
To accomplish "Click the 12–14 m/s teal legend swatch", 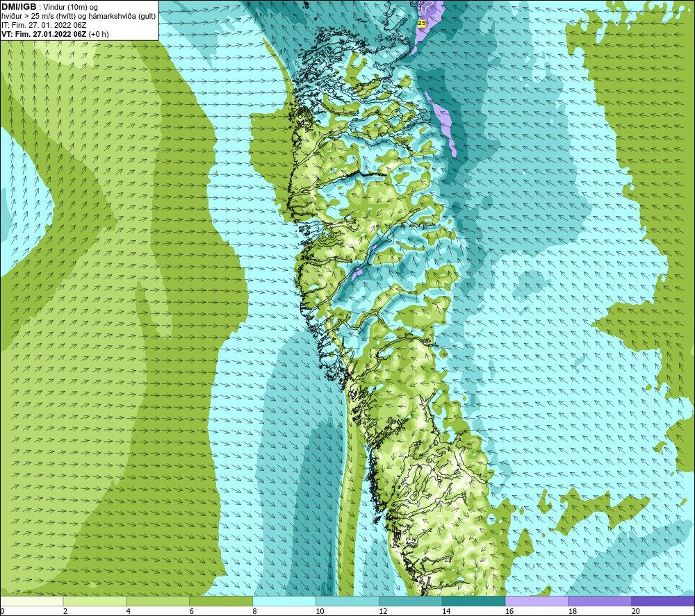I will (411, 601).
